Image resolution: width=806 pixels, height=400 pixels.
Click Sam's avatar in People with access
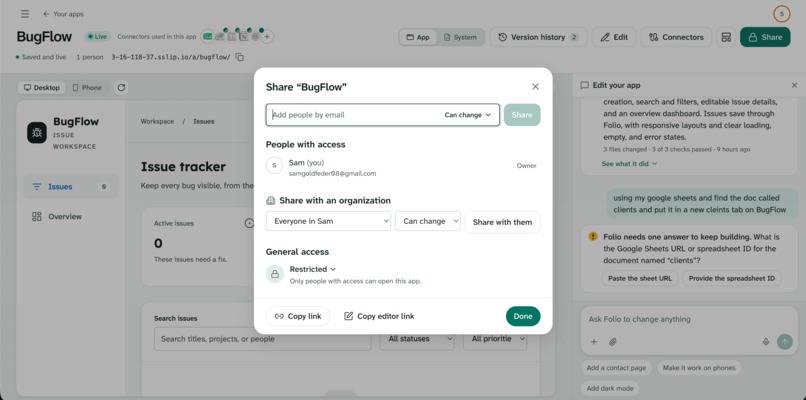pos(274,166)
